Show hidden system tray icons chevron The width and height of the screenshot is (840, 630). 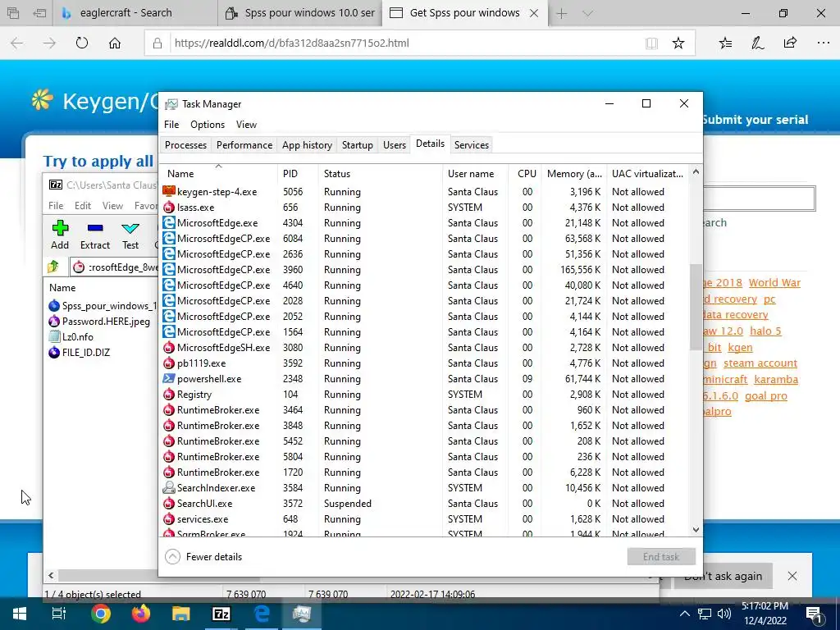pyautogui.click(x=684, y=614)
